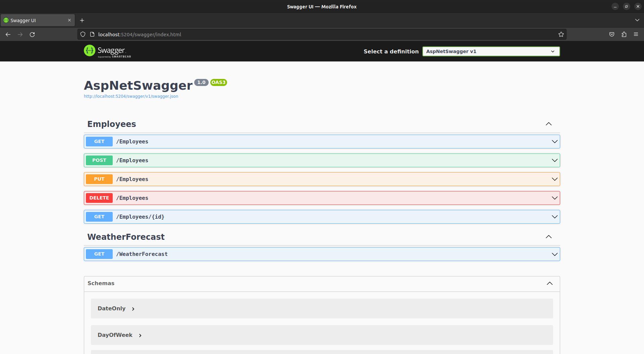Open the Firefox hamburger application menu
The width and height of the screenshot is (644, 354).
(x=636, y=34)
